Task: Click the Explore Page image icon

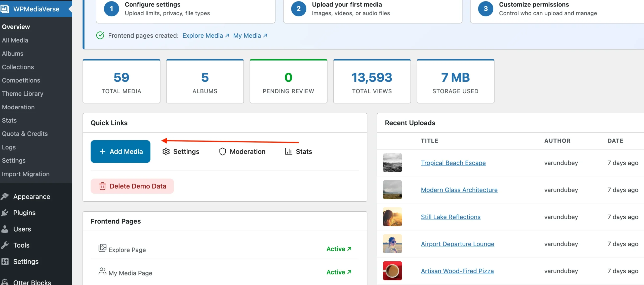Action: click(x=102, y=248)
